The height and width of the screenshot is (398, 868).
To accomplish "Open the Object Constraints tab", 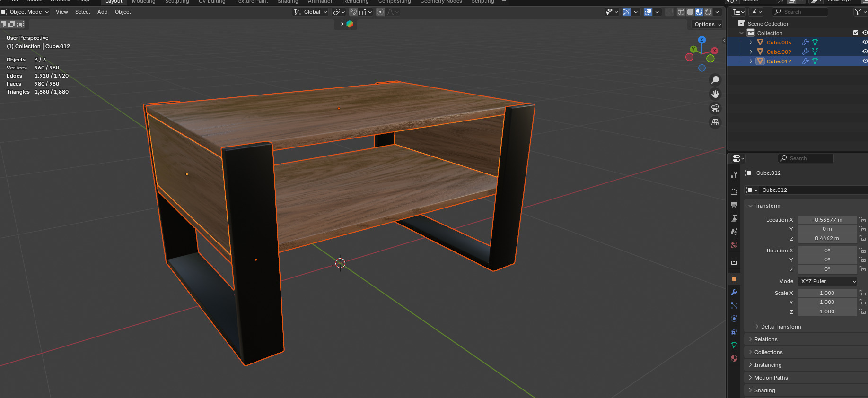I will pyautogui.click(x=734, y=332).
